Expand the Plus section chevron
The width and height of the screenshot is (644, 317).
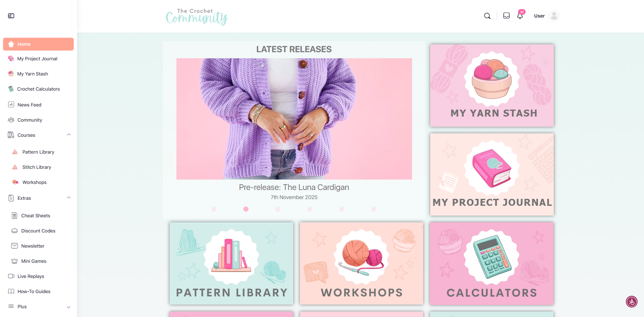point(69,307)
